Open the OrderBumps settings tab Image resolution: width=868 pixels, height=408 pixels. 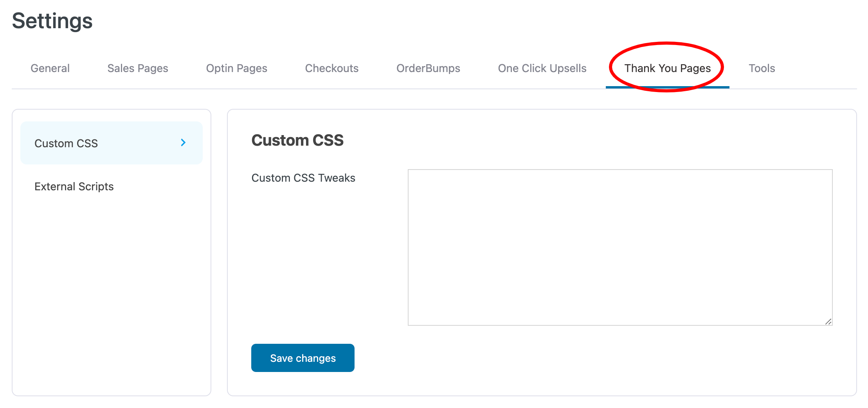(428, 68)
